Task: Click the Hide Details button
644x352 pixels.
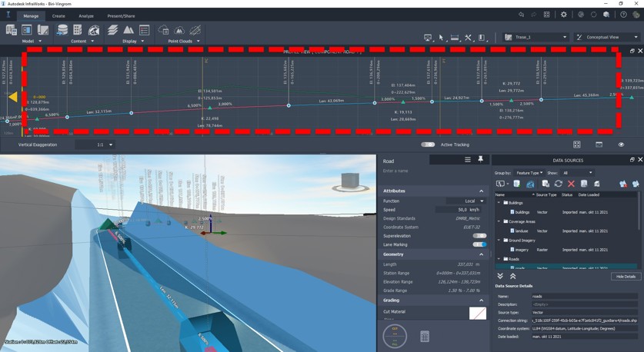Action: (x=626, y=277)
